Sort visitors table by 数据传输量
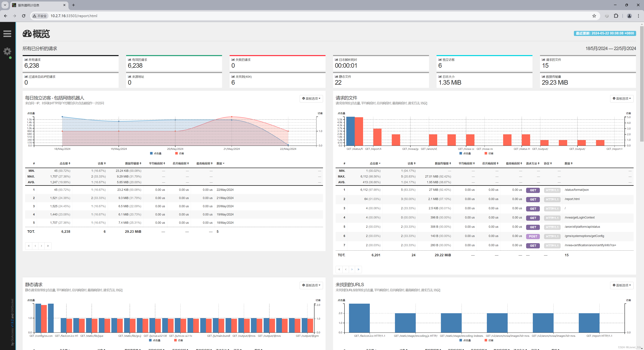The image size is (644, 350). [x=133, y=163]
